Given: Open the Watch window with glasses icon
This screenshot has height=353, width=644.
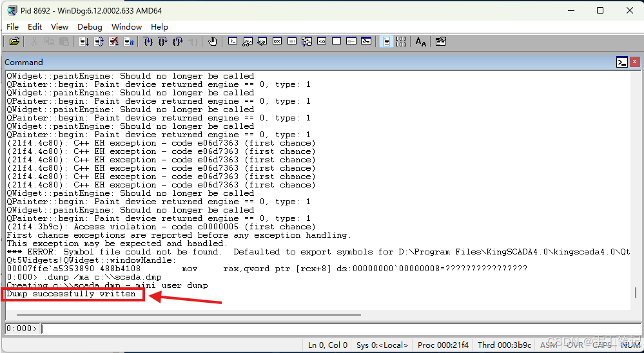Looking at the screenshot, I should [x=248, y=41].
